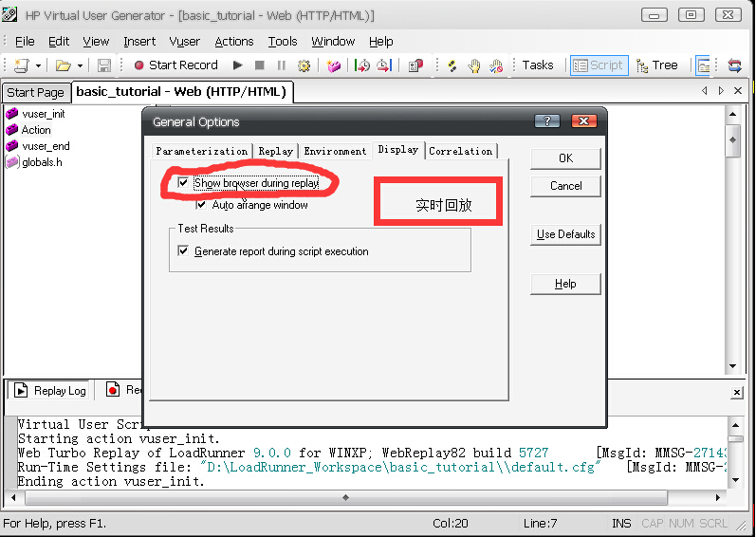The width and height of the screenshot is (756, 537).
Task: Click the red-blue arrows toolbar icon
Action: pos(734,65)
